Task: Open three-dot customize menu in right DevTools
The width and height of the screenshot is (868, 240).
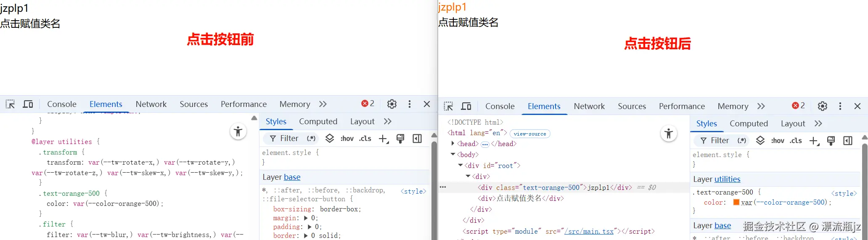Action: [x=840, y=106]
